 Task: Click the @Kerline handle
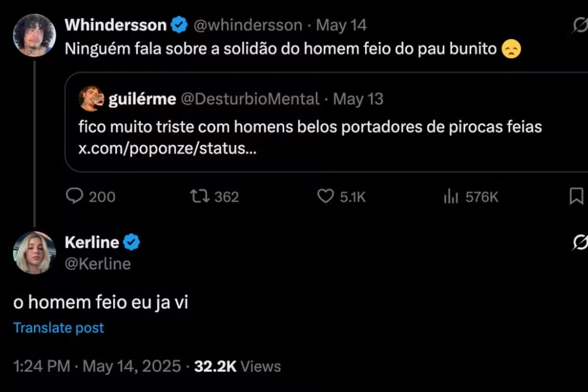point(97,263)
